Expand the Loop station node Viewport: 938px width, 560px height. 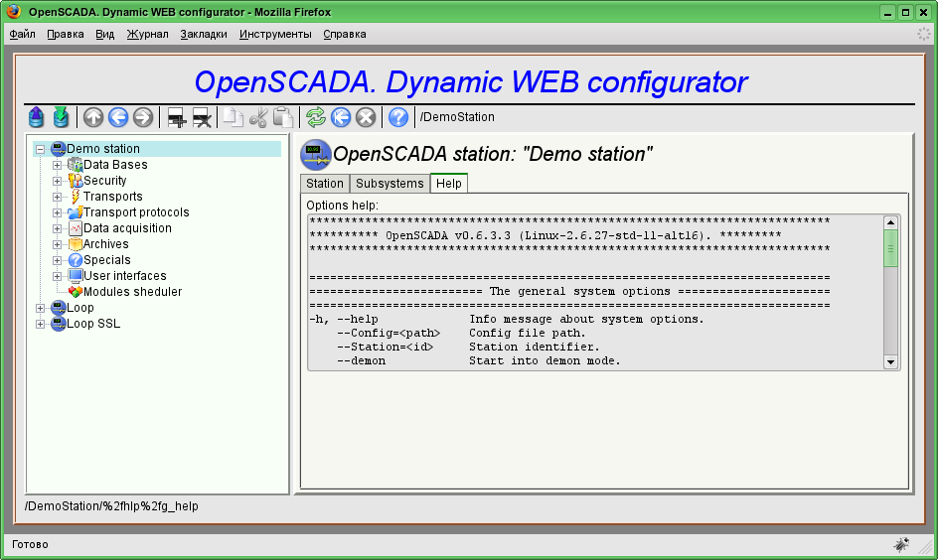(x=40, y=308)
